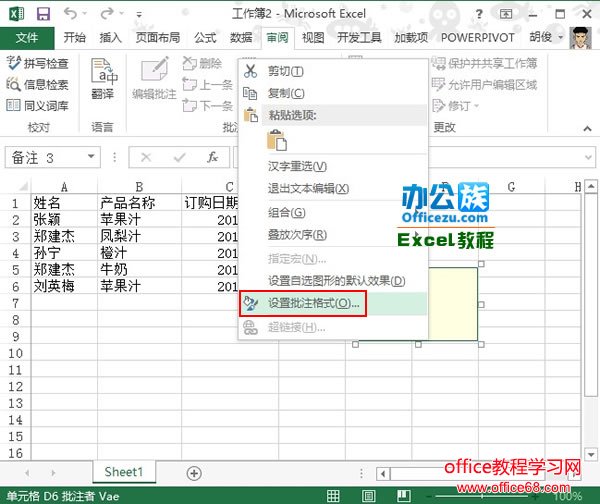The width and height of the screenshot is (600, 504).
Task: Click the Undo arrow icon
Action: tap(70, 14)
